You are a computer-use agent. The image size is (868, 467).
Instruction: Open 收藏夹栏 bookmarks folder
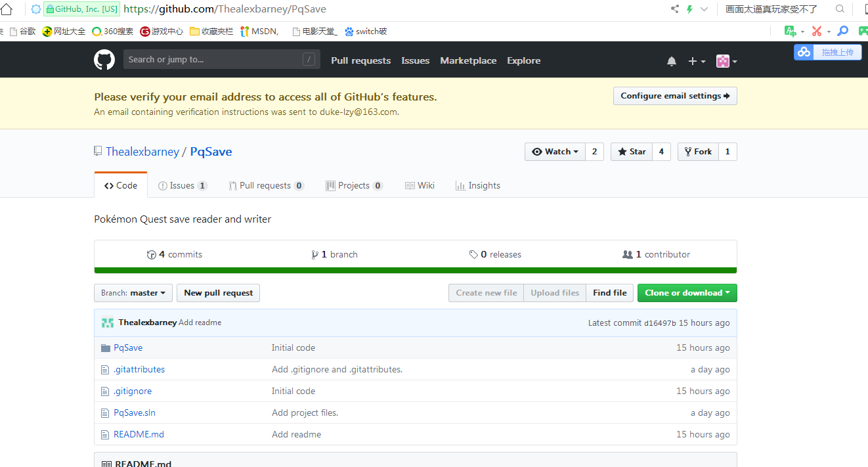click(211, 31)
